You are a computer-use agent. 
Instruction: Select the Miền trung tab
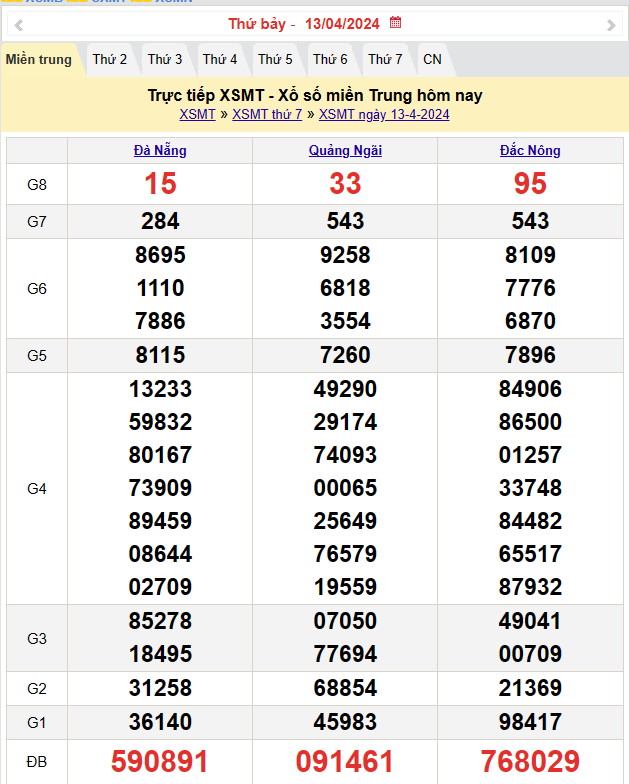38,60
